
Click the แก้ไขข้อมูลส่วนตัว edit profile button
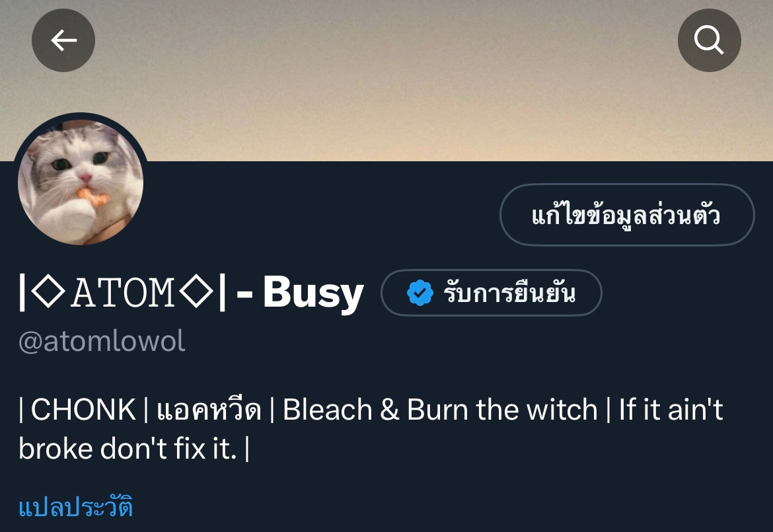pos(627,215)
